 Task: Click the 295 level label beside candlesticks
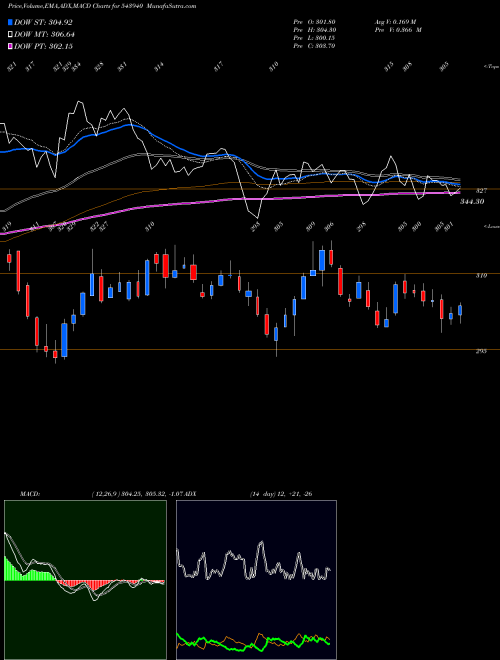point(481,351)
